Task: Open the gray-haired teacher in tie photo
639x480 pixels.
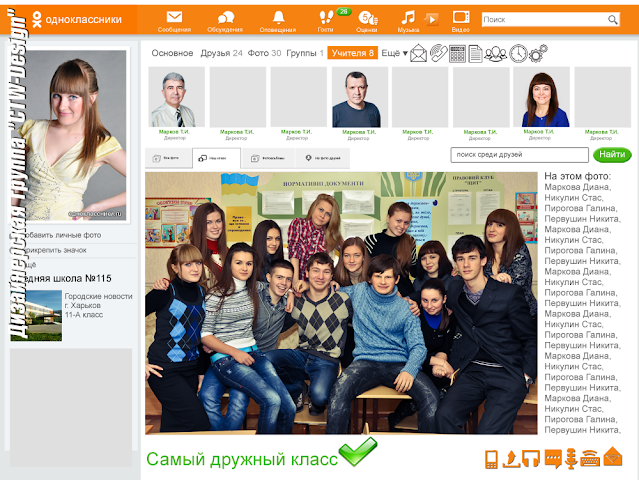Action: tap(176, 97)
